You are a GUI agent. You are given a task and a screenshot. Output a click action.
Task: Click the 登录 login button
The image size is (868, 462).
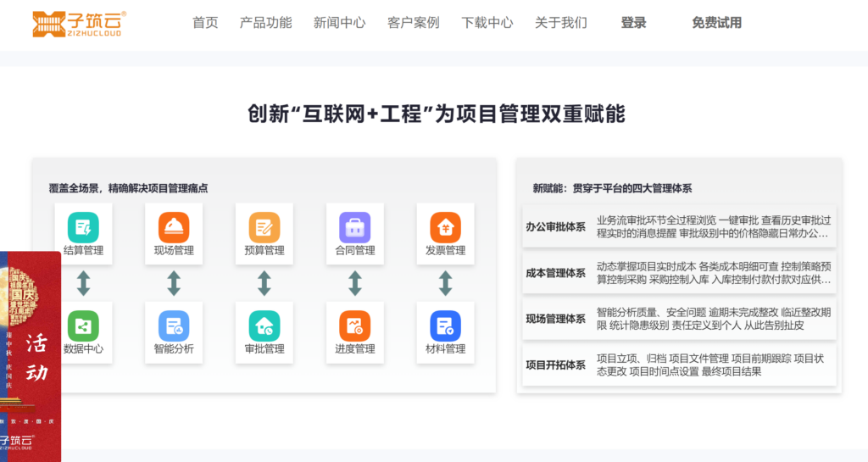point(633,23)
